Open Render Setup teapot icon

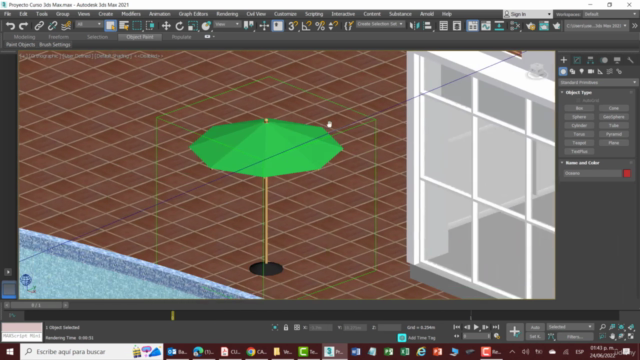click(530, 26)
